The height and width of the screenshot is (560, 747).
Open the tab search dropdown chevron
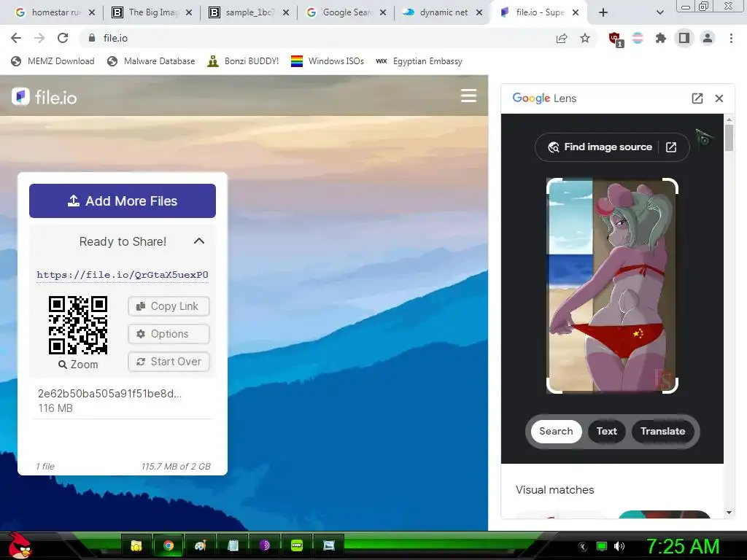[659, 13]
